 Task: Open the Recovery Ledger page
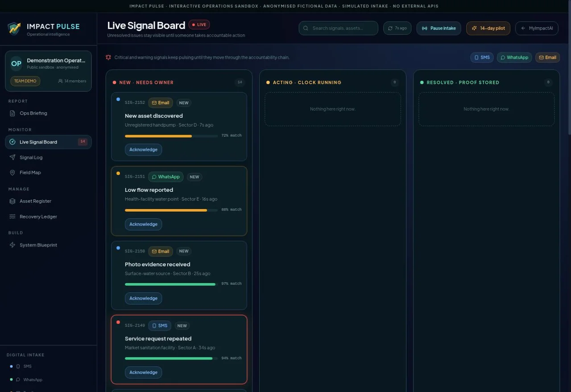point(48,217)
